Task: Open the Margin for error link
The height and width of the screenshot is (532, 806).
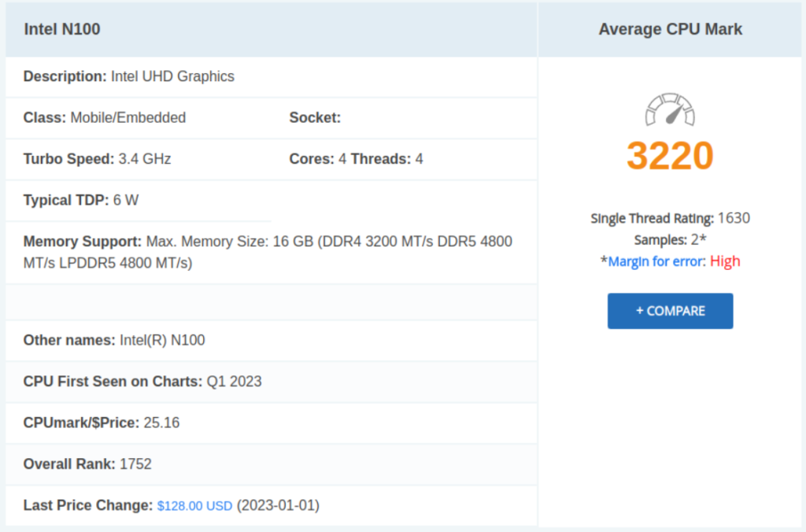Action: (x=656, y=261)
